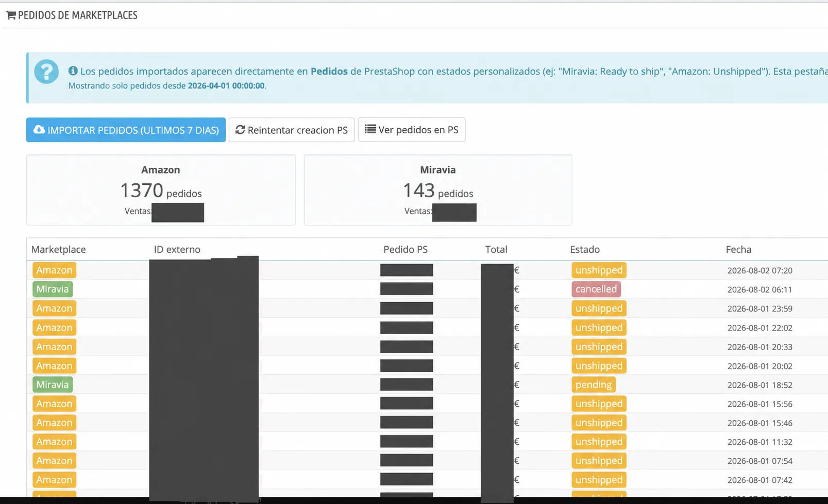Click Amazon badge in the 2026-08-01 22:02 row
The width and height of the screenshot is (828, 504).
pos(54,327)
